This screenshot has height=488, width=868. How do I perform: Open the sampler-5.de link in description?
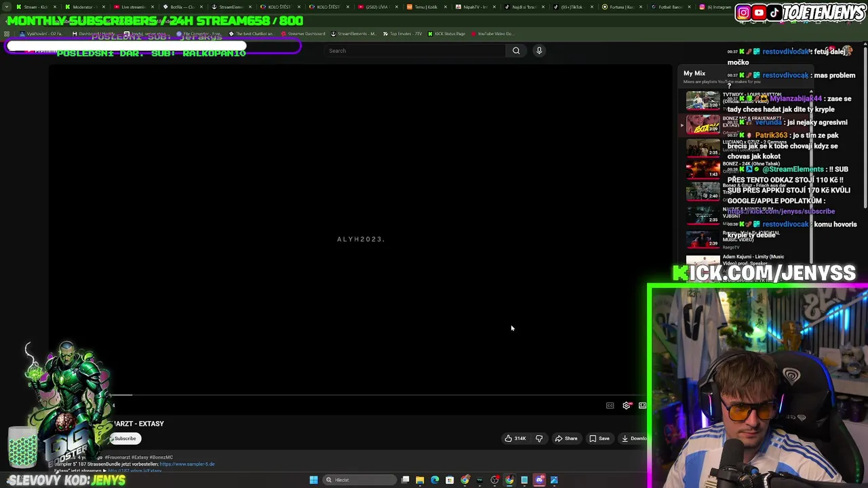click(x=187, y=464)
